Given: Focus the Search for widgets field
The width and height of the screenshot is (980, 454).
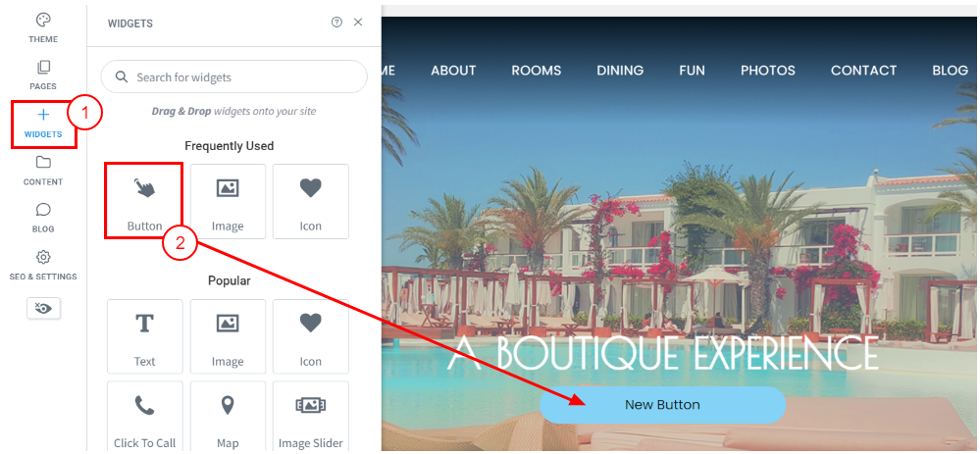Looking at the screenshot, I should [233, 76].
